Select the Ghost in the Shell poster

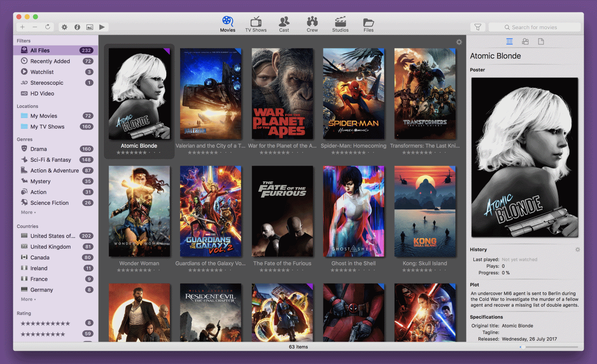click(x=354, y=211)
